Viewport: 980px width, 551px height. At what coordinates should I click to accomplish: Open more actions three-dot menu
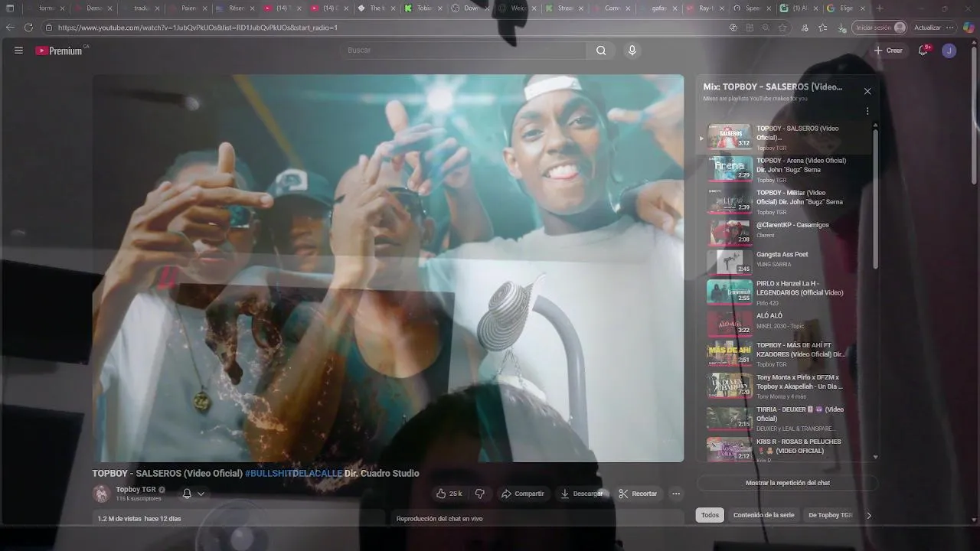point(676,494)
